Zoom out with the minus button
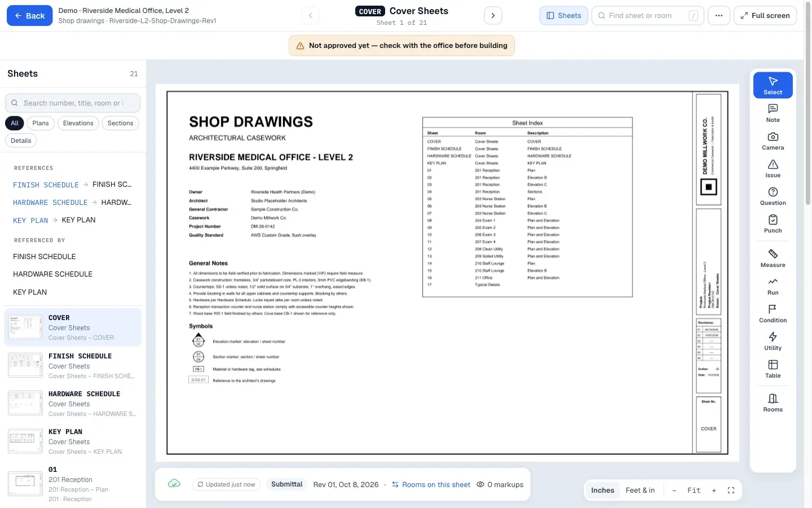The image size is (812, 508). pos(674,491)
